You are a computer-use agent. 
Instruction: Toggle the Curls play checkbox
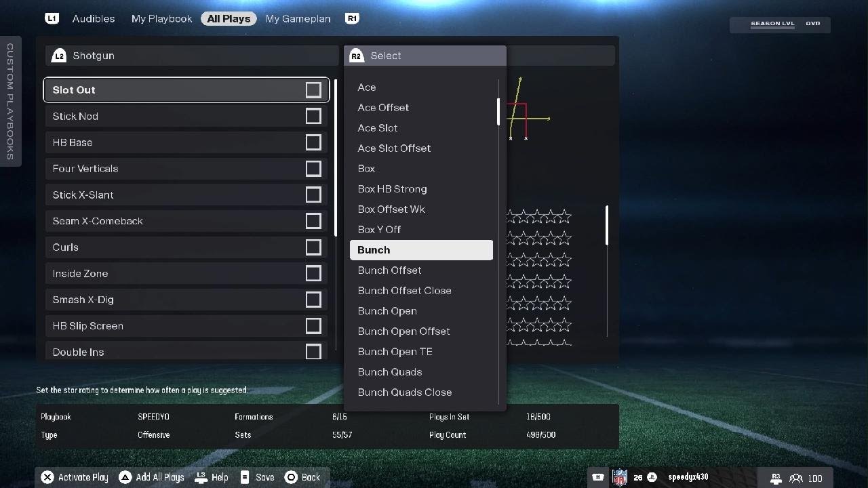coord(313,247)
